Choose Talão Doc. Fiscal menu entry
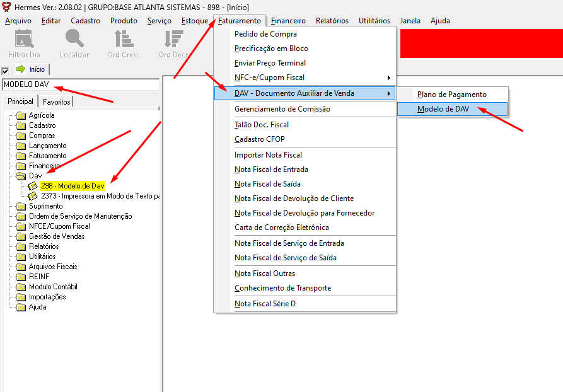Image resolution: width=563 pixels, height=392 pixels. [305, 125]
